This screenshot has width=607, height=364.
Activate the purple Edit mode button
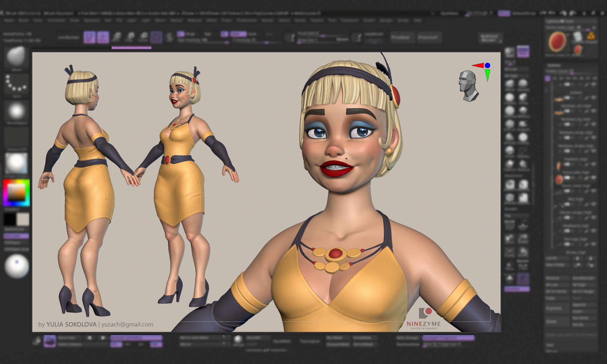click(90, 37)
